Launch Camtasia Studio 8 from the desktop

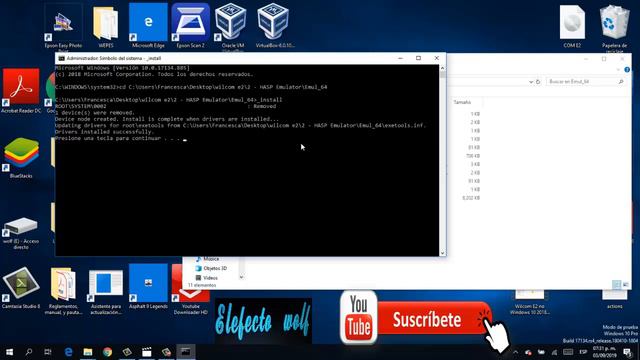21,287
